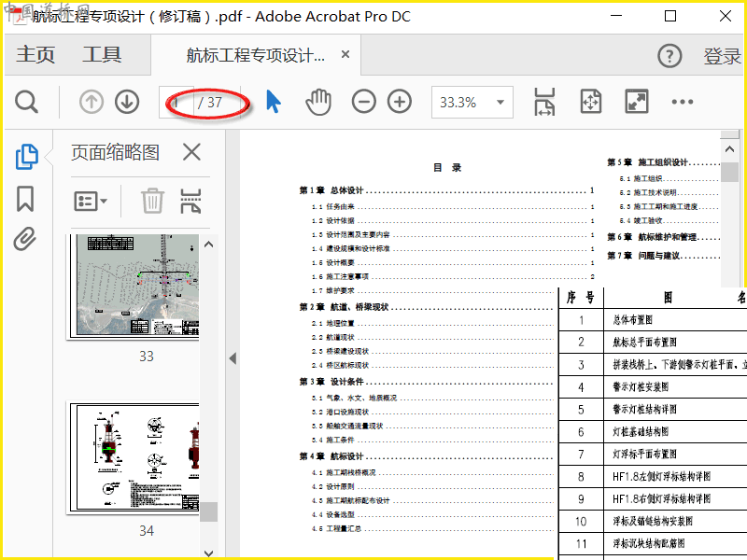Click the print pages icon in the thumbnail panel
747x560 pixels.
click(190, 201)
